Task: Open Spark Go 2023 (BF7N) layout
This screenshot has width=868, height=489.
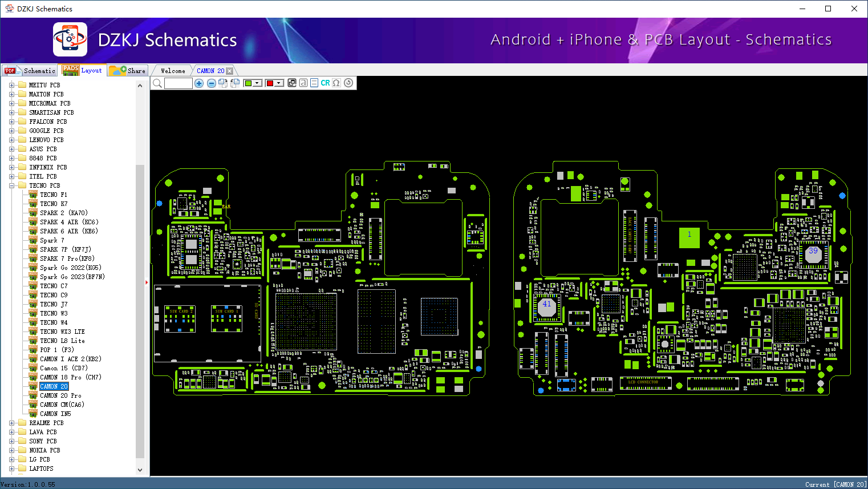Action: [x=72, y=277]
